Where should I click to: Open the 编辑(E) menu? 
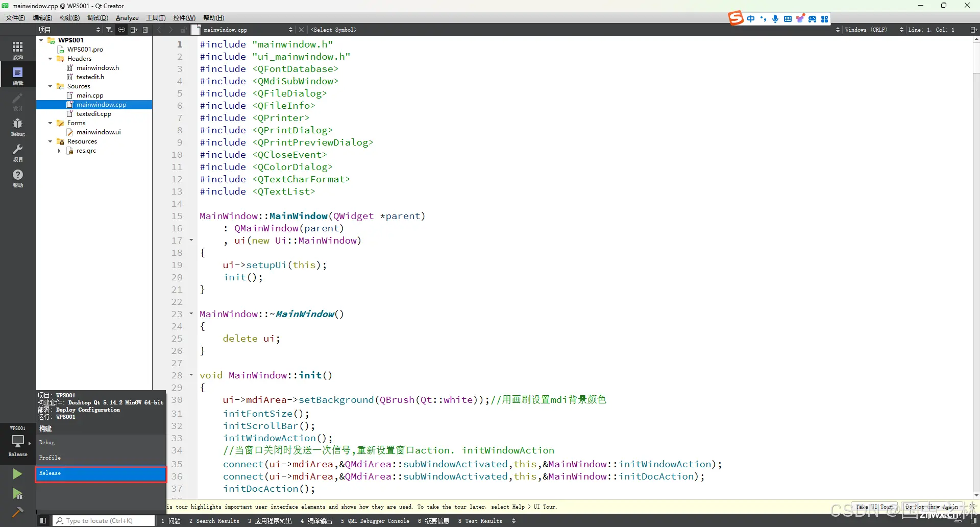point(42,17)
